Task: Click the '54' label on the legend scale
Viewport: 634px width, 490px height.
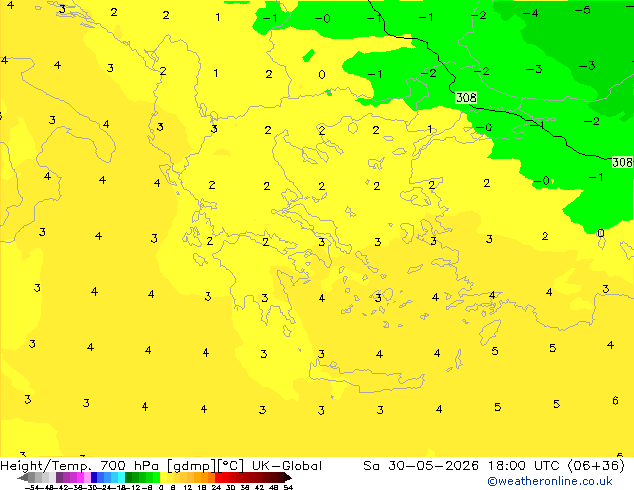Action: coord(287,488)
